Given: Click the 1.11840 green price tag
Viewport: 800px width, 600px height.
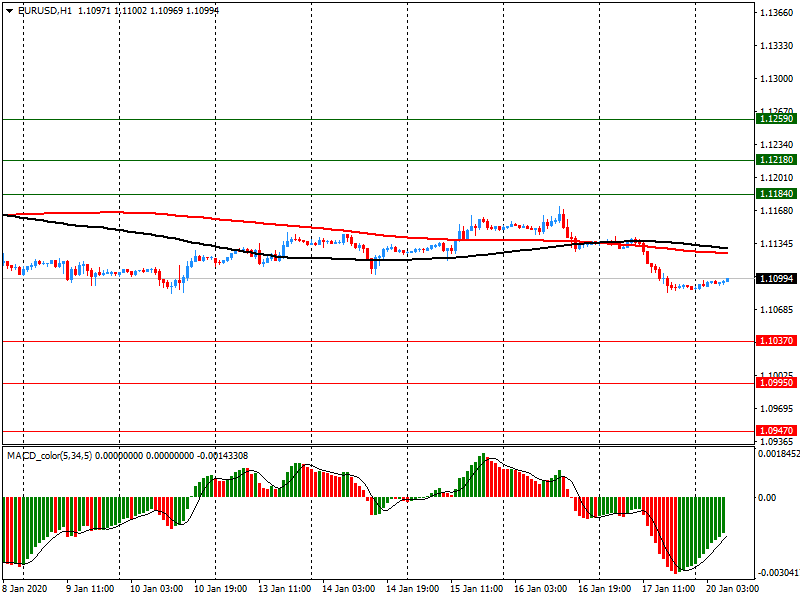Looking at the screenshot, I should (x=777, y=194).
